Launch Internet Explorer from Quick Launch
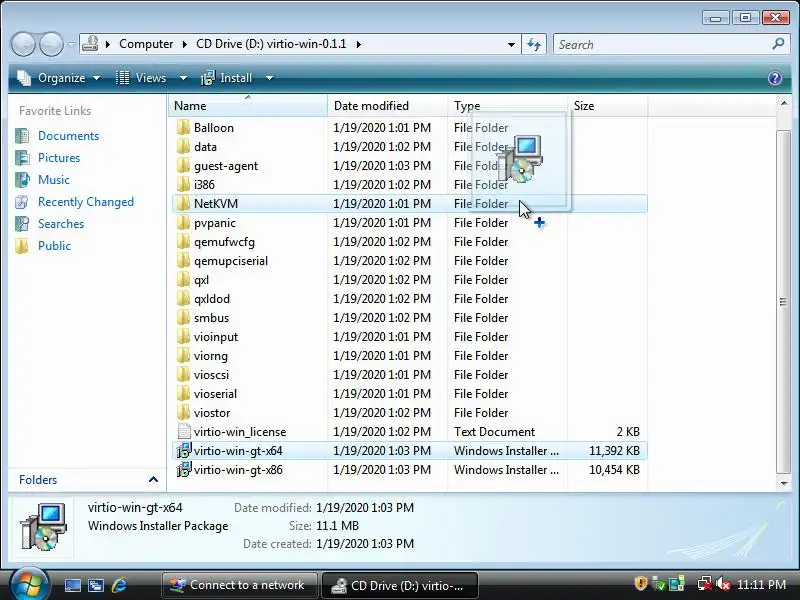 (119, 585)
